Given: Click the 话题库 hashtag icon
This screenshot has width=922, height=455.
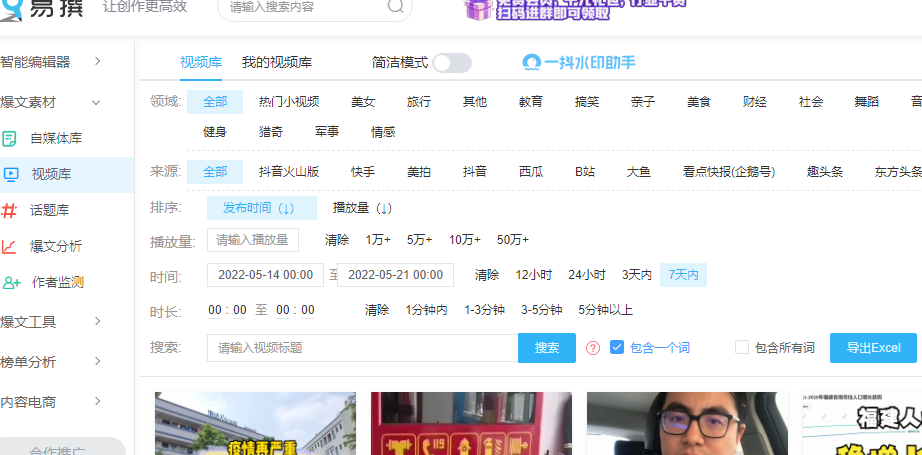Looking at the screenshot, I should point(9,210).
